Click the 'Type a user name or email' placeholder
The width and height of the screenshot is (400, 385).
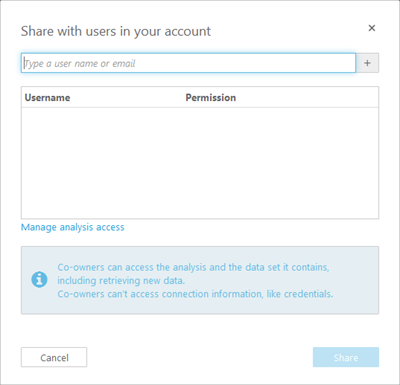80,63
